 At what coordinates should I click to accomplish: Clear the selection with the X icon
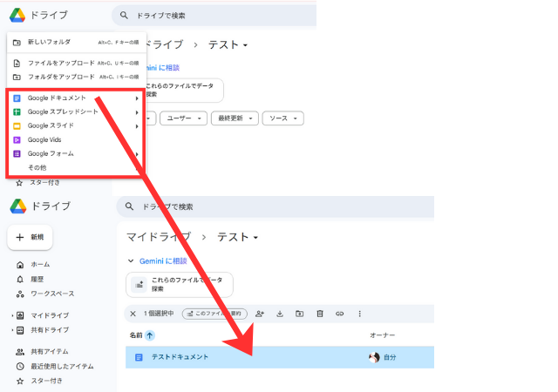click(133, 314)
